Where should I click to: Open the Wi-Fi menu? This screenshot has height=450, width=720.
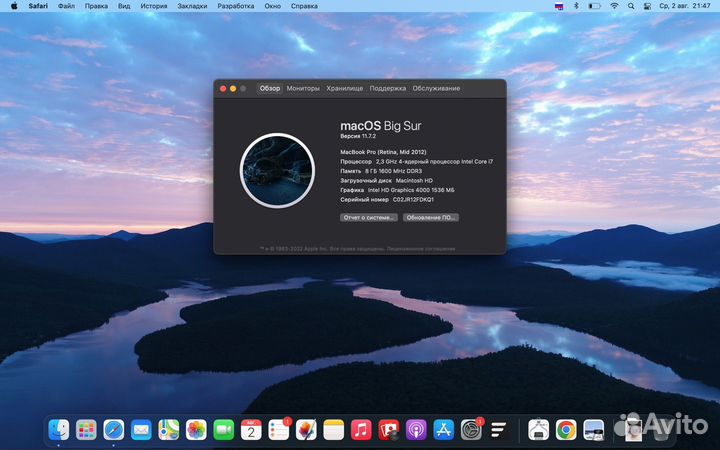click(614, 6)
